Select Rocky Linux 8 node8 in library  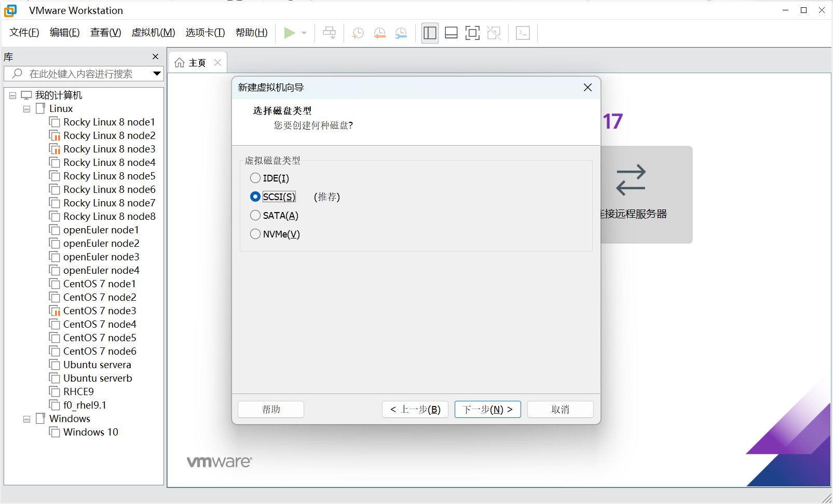109,216
